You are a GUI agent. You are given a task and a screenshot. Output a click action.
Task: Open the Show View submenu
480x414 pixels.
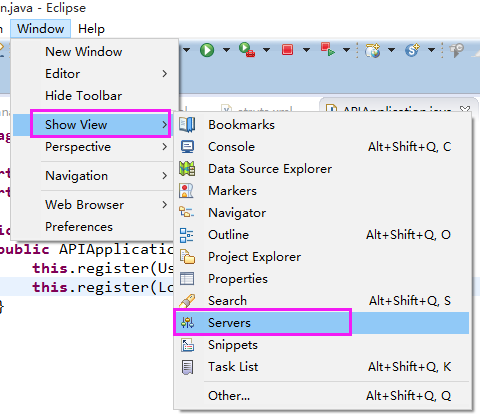pos(92,124)
